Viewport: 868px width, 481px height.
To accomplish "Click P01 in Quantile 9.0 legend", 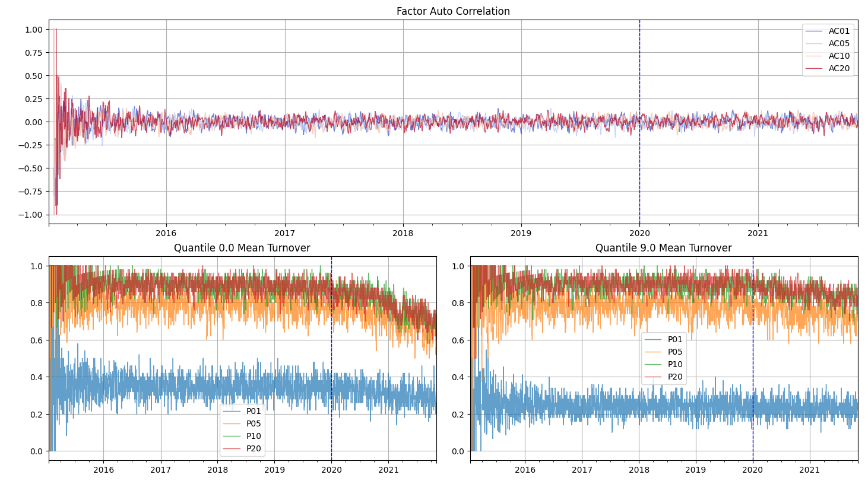I will 664,339.
